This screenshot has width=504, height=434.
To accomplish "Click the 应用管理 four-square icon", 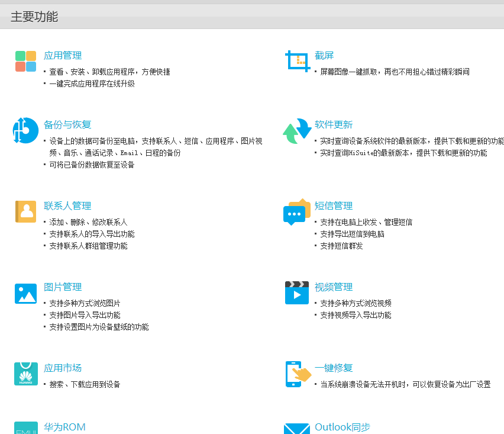I will point(25,61).
